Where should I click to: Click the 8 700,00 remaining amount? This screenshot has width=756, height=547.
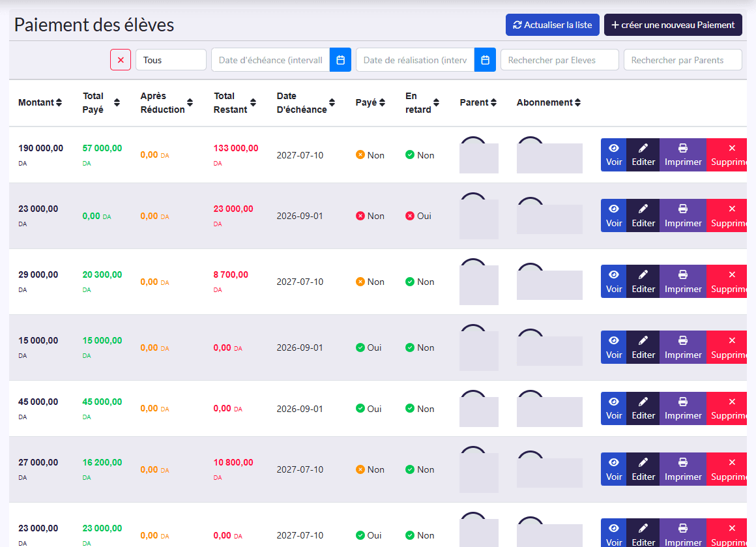[231, 274]
